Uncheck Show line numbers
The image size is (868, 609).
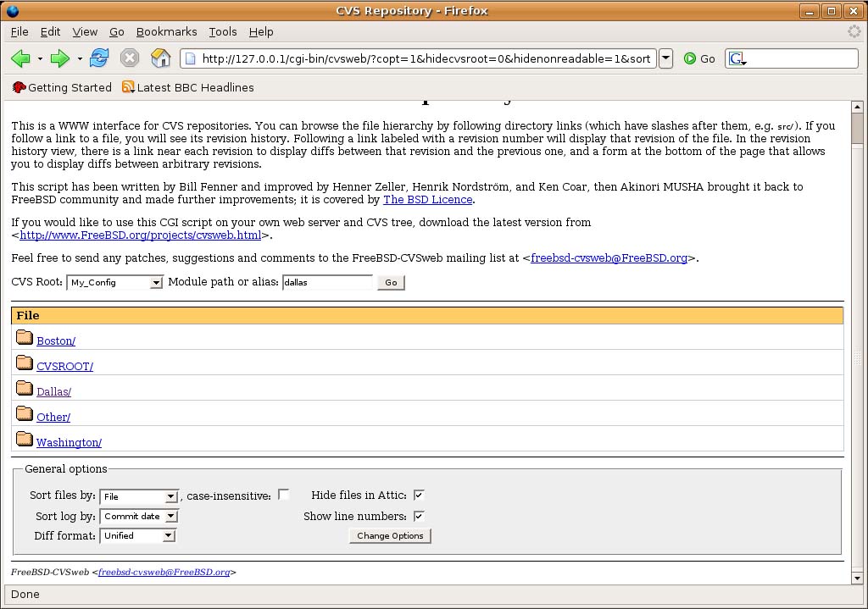coord(419,516)
